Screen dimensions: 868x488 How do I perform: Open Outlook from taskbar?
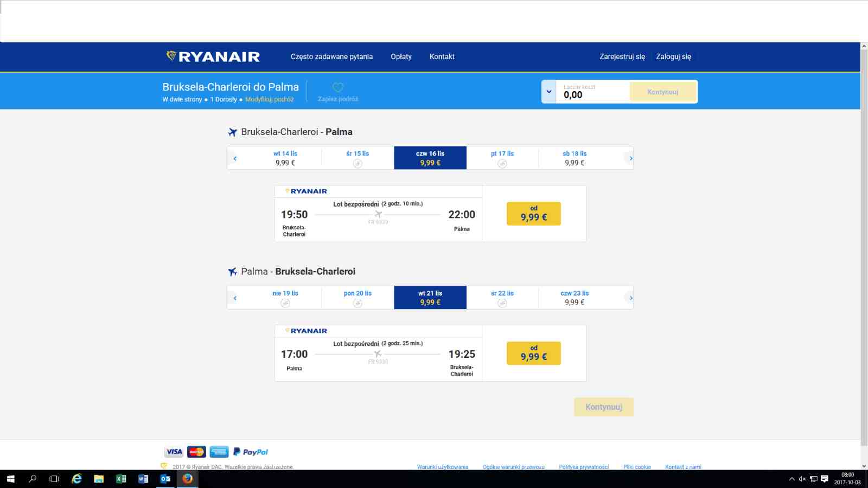[165, 479]
